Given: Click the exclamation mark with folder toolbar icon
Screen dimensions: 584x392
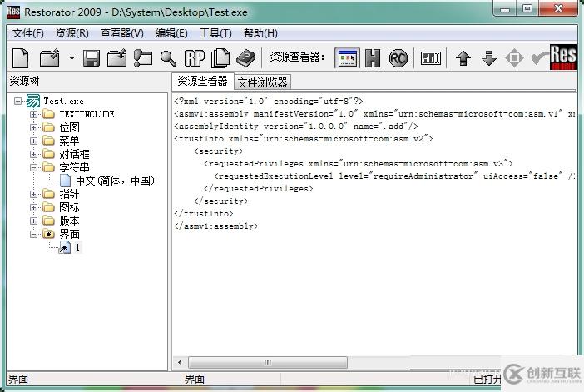Looking at the screenshot, I should (x=143, y=58).
